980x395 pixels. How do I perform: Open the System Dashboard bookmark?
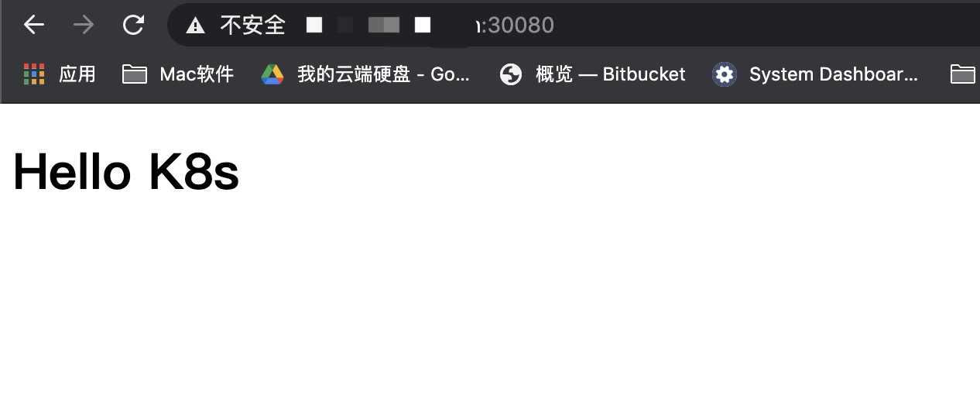coord(816,74)
